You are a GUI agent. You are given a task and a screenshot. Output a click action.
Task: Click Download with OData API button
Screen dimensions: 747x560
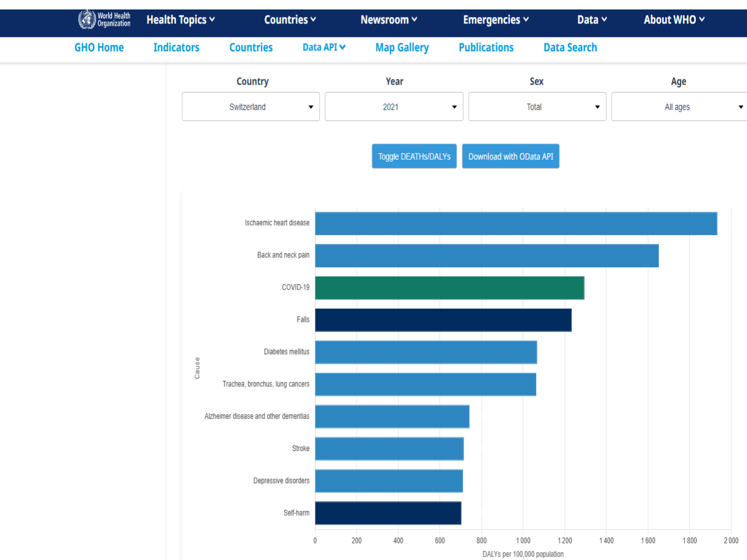[x=510, y=156]
